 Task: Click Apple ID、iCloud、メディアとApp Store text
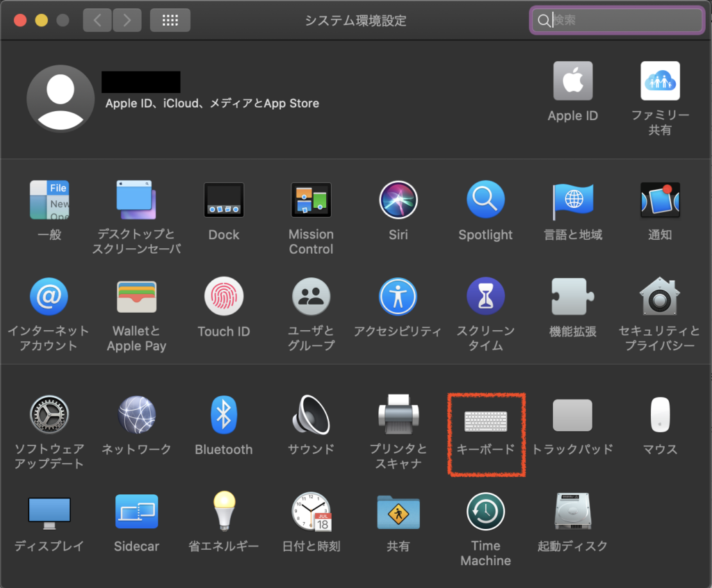(212, 104)
